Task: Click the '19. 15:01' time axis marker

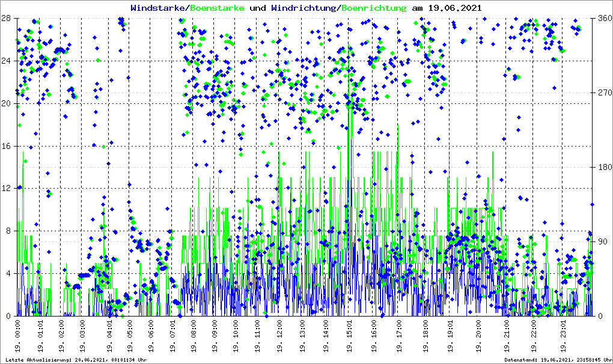Action: pyautogui.click(x=349, y=338)
